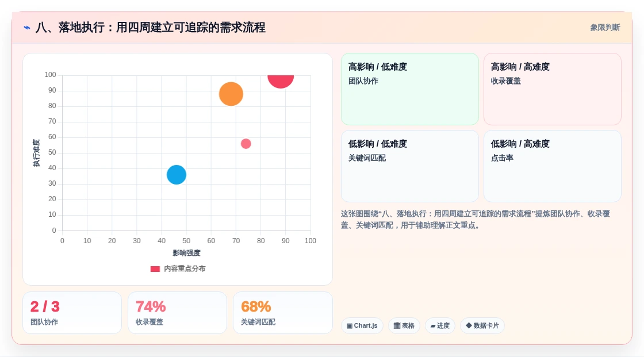Click the blue lightning icon beside the title
644x357 pixels.
click(27, 28)
